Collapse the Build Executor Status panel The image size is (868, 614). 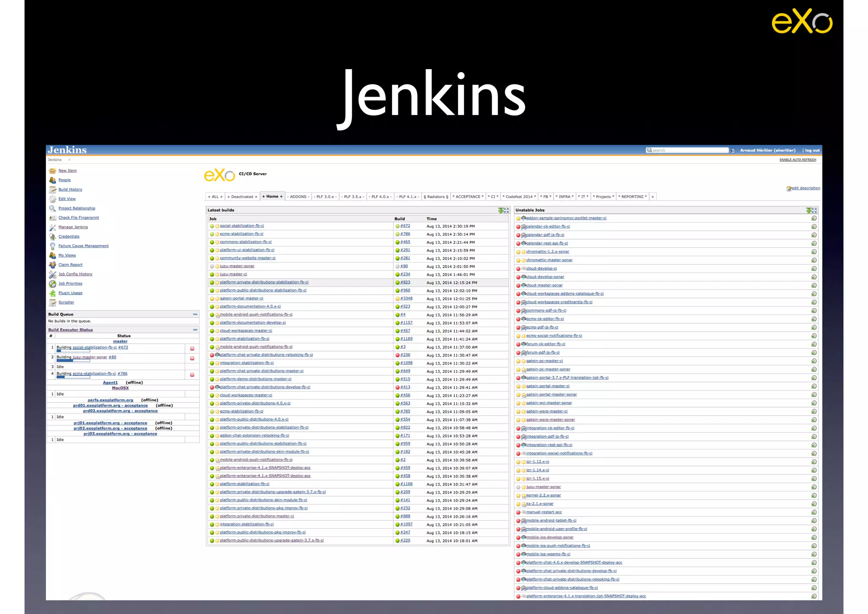click(x=195, y=329)
